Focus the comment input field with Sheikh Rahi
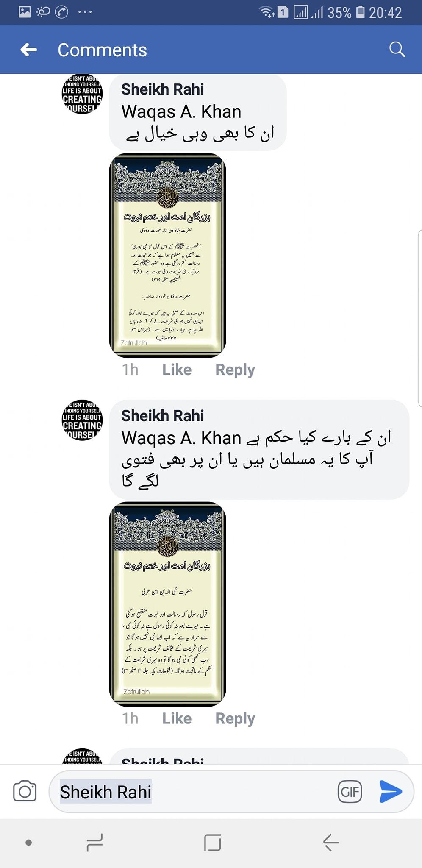This screenshot has width=422, height=868. pos(193,791)
